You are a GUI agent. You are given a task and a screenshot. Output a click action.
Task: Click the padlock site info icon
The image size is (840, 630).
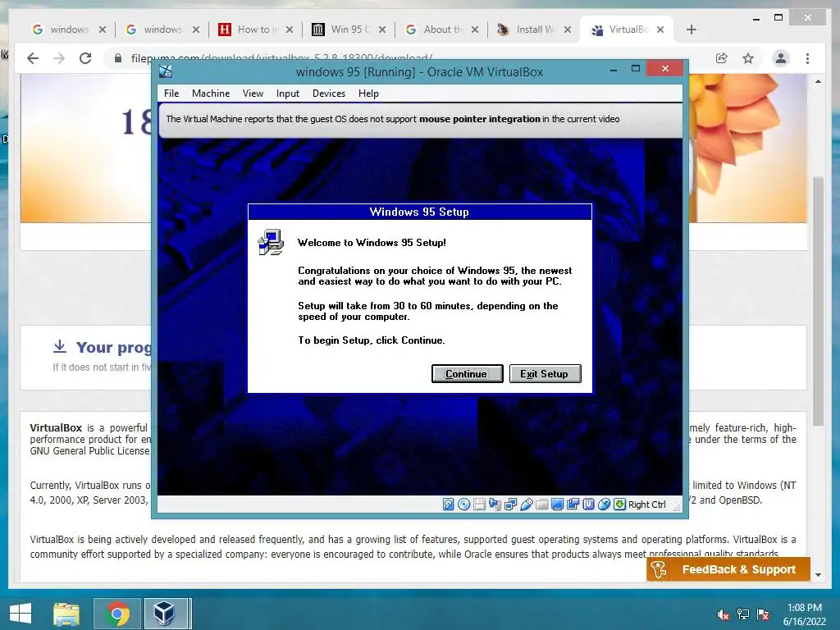click(x=118, y=58)
